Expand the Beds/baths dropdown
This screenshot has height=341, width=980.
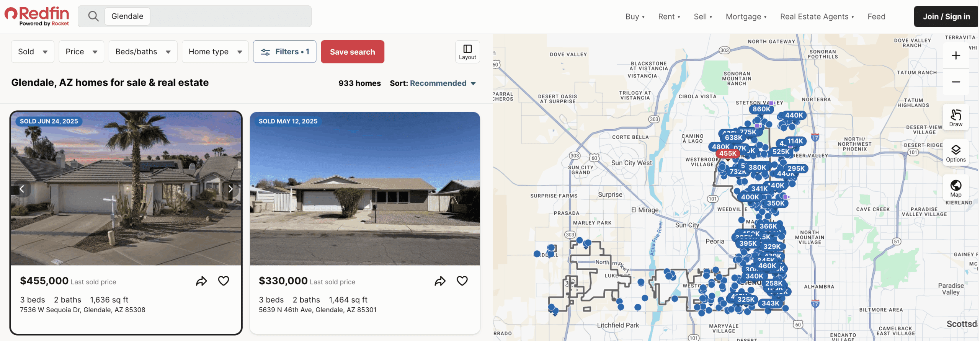tap(143, 52)
